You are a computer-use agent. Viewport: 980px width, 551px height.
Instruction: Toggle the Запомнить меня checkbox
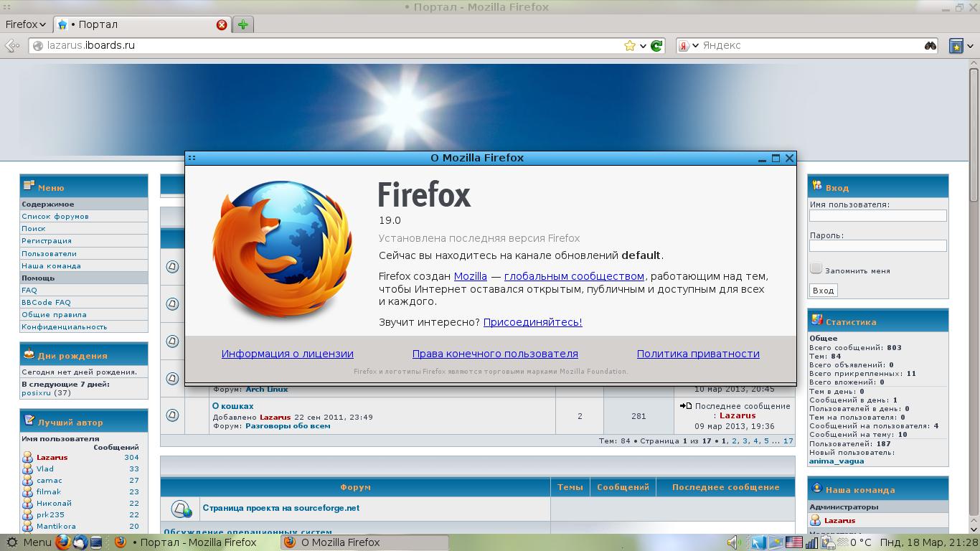point(816,268)
